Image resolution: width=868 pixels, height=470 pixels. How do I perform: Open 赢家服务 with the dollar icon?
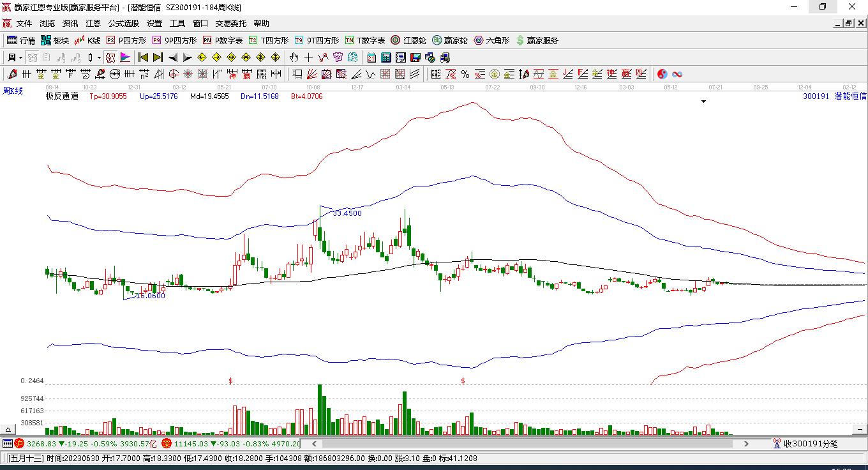point(537,40)
